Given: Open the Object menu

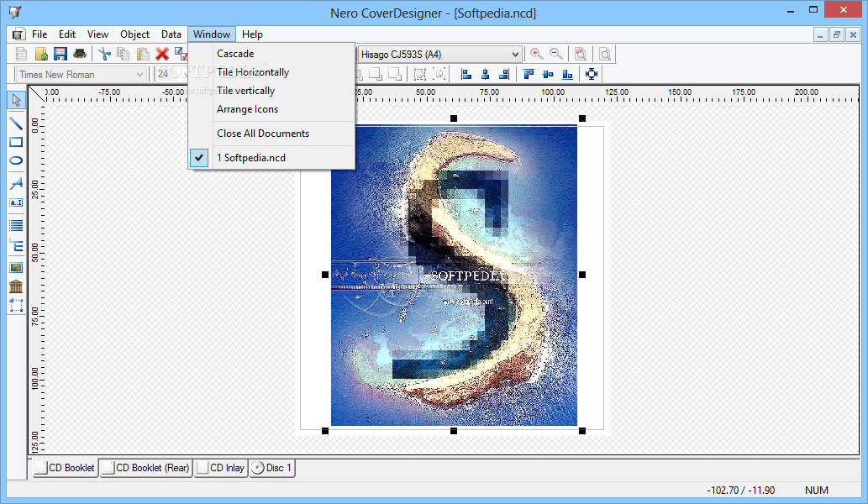Looking at the screenshot, I should tap(134, 34).
